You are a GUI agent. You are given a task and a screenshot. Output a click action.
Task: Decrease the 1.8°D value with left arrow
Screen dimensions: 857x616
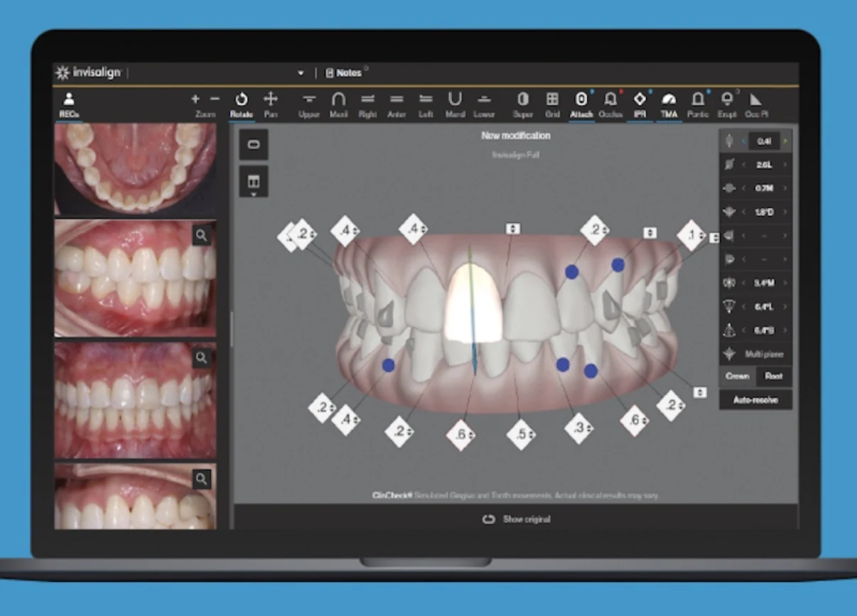click(744, 212)
